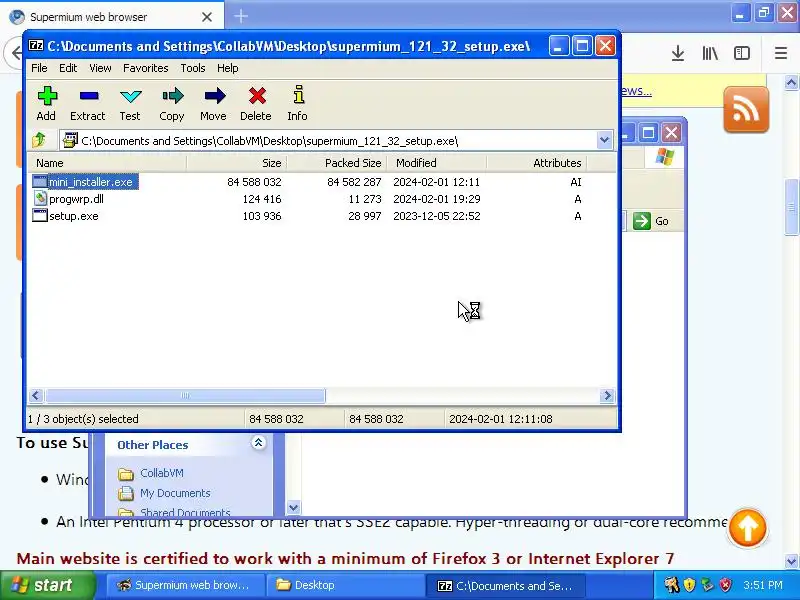Open the Help menu

228,68
